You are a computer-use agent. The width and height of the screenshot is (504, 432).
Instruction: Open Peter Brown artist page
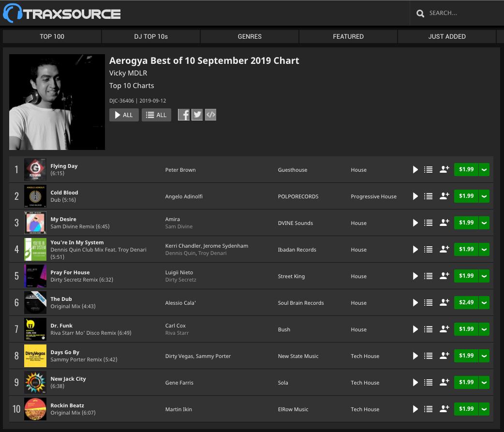[180, 170]
